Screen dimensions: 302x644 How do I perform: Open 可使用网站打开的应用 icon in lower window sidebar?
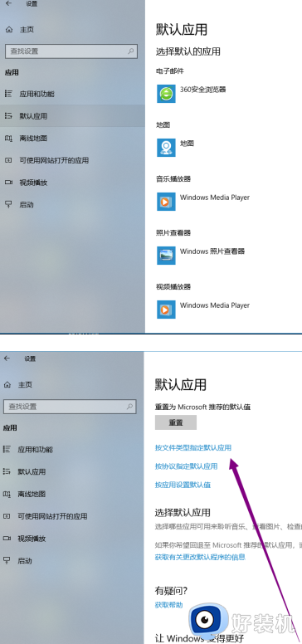pos(7,516)
